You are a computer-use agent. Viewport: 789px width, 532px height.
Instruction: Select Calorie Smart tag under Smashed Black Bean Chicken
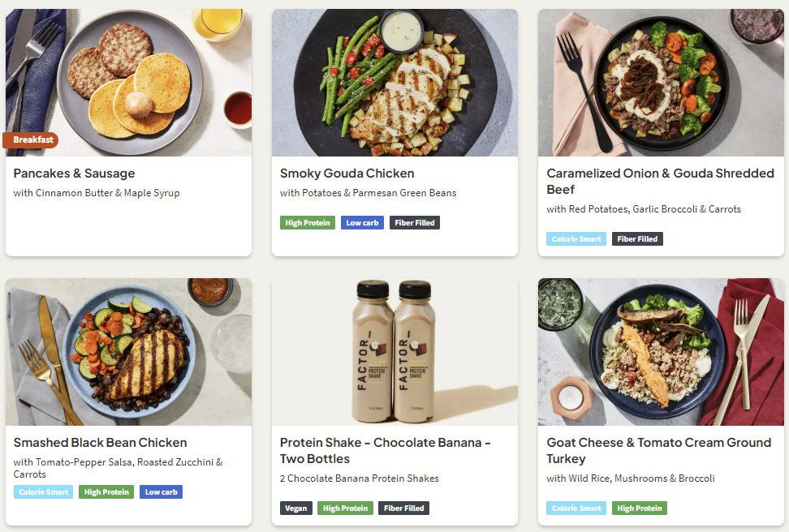pos(43,492)
